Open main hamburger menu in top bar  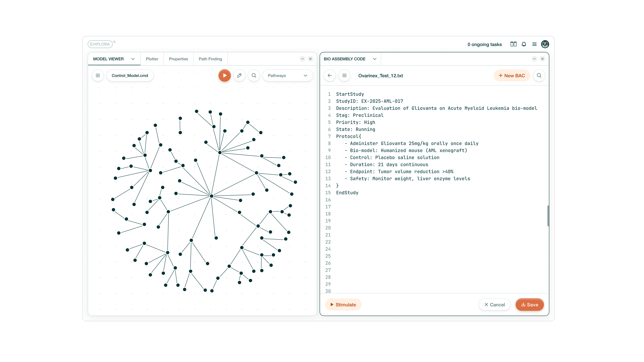534,44
